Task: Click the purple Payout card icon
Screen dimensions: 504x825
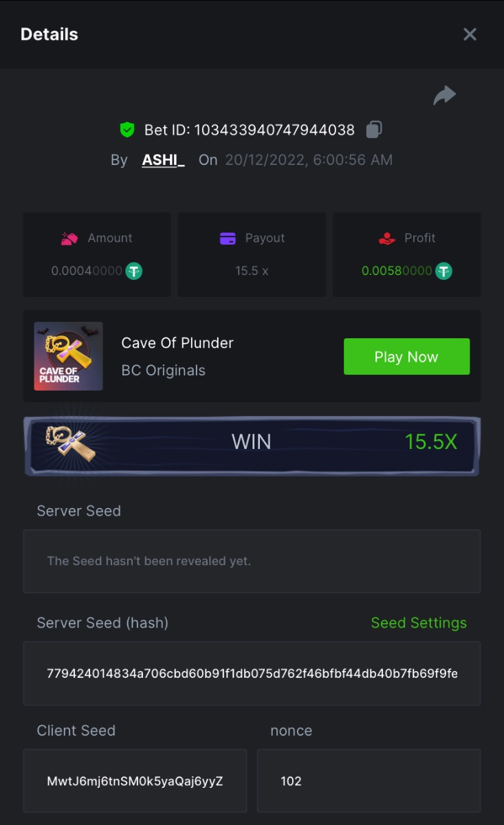Action: (x=228, y=239)
